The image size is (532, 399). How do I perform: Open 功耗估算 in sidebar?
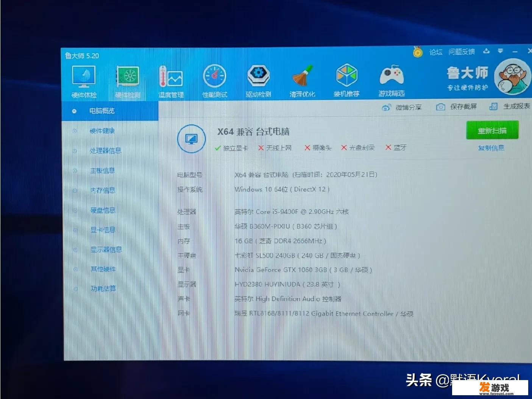(103, 288)
